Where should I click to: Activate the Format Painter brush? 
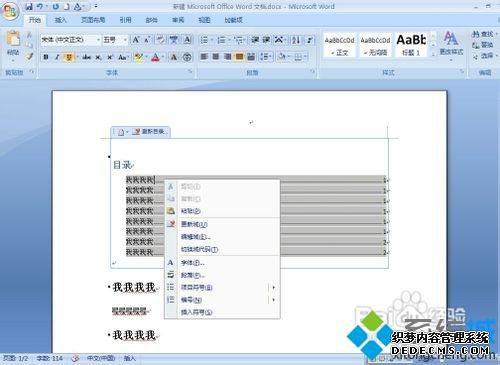29,57
